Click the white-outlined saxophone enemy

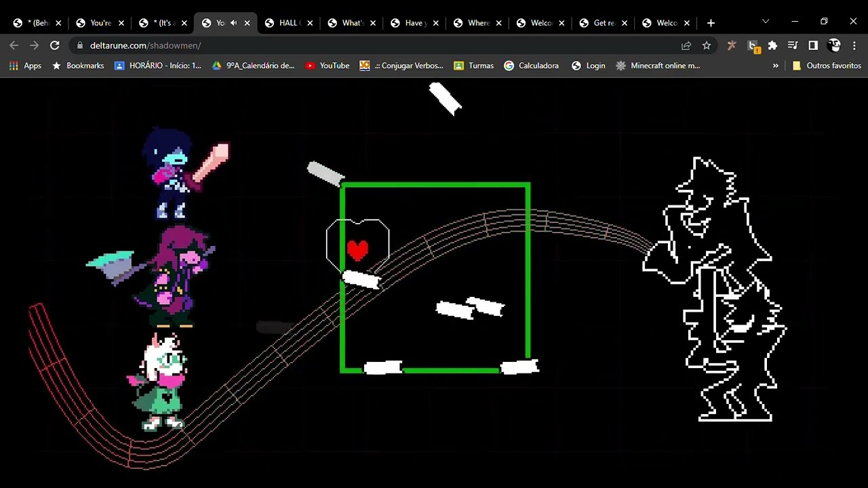click(x=714, y=289)
